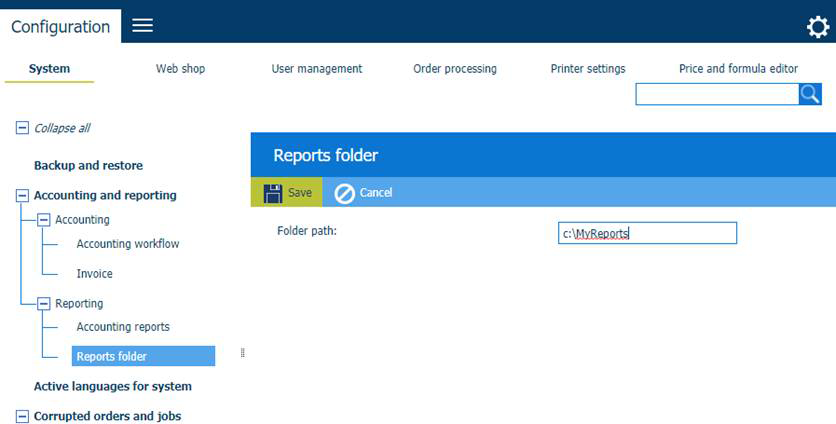Click the search text box
This screenshot has width=836, height=424.
pyautogui.click(x=716, y=94)
